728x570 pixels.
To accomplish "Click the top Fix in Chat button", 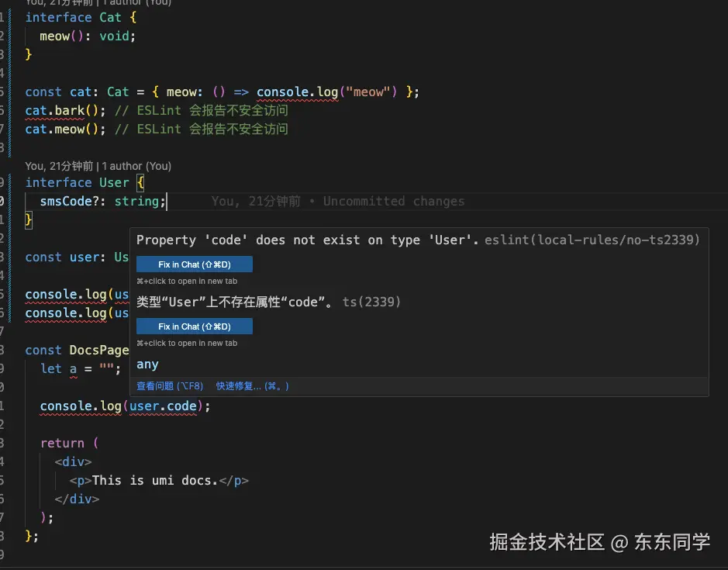I will click(x=195, y=264).
